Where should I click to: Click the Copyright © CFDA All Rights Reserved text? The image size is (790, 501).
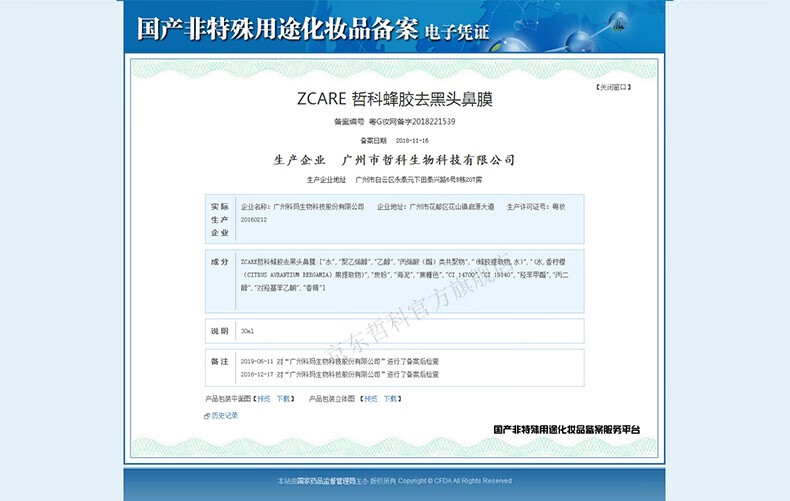pyautogui.click(x=455, y=481)
